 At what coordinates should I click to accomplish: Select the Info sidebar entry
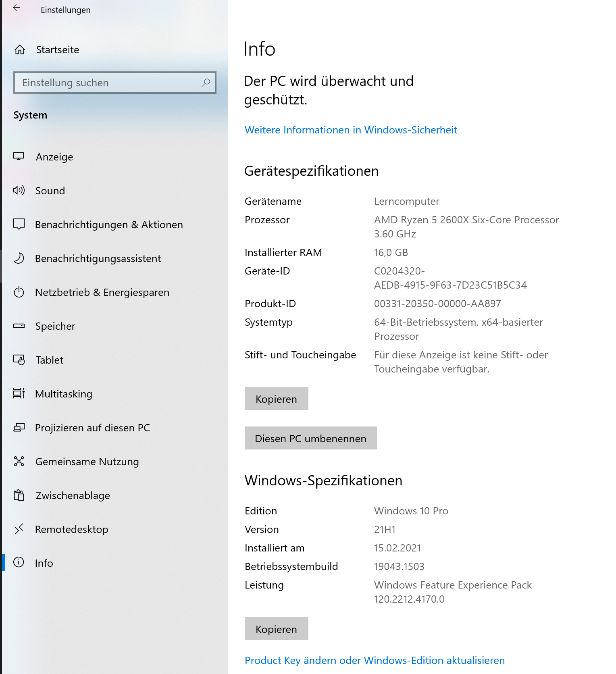[115, 563]
